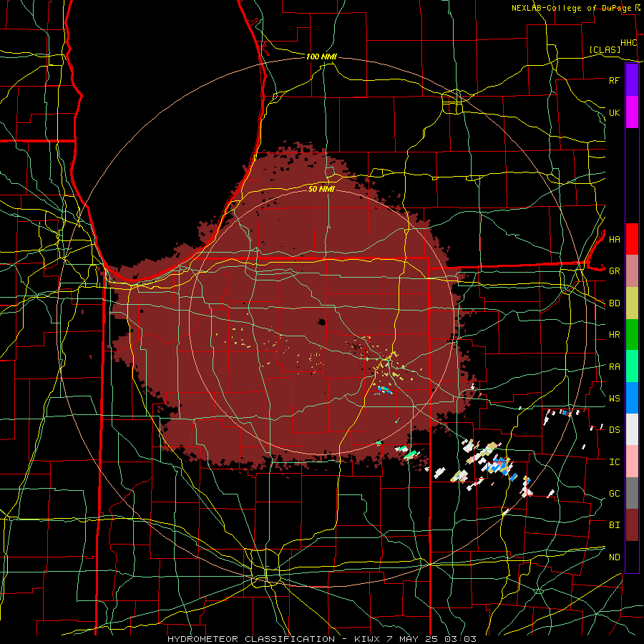The image size is (644, 644).
Task: Click the "DS" legend label
Action: point(614,429)
